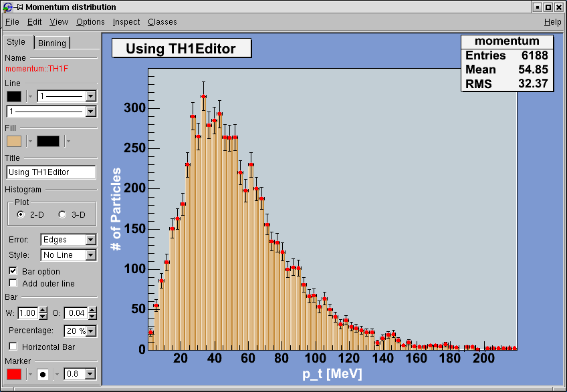Open the Classes menu
Screen dimensions: 567x392
pos(162,22)
